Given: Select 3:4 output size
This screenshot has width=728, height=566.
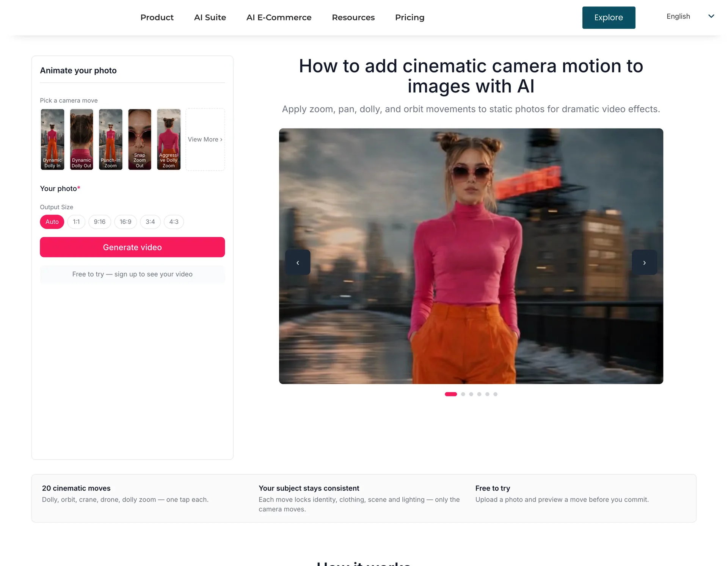Looking at the screenshot, I should coord(150,222).
